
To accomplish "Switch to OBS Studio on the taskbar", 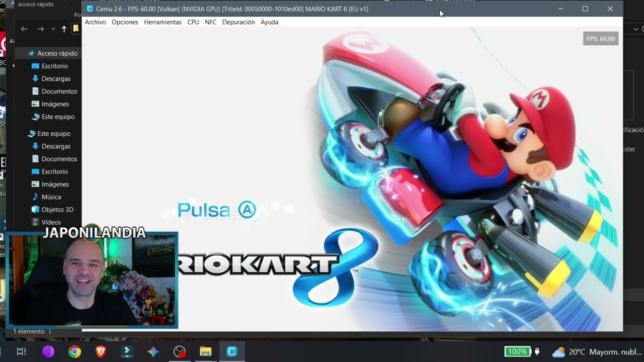I will (x=180, y=352).
